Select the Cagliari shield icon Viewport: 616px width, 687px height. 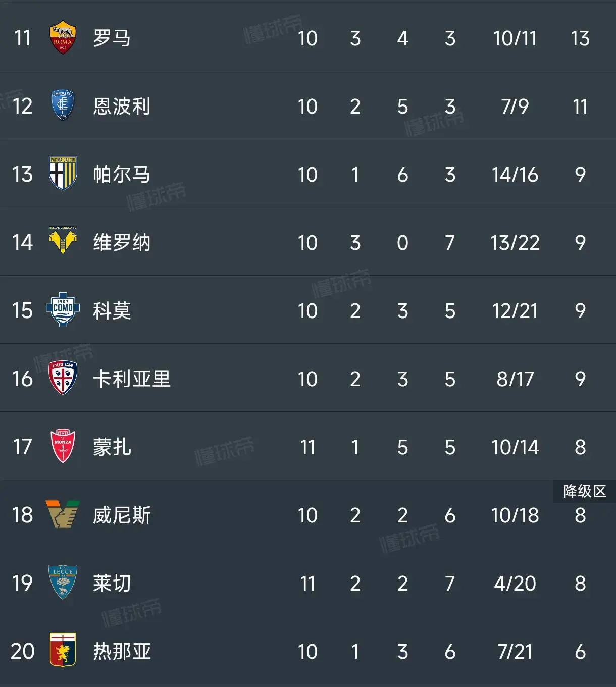click(63, 378)
